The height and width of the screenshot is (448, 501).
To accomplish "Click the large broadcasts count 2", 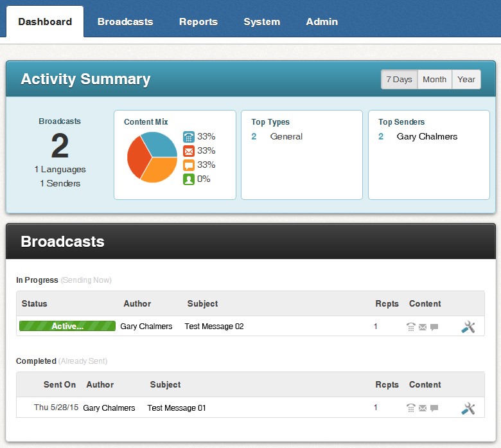I will click(60, 145).
